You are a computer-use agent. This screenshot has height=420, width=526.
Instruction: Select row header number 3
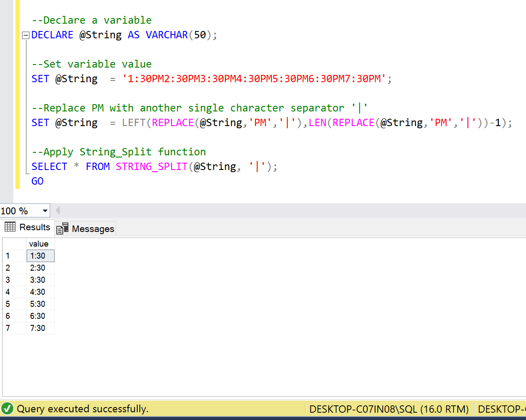(x=14, y=280)
